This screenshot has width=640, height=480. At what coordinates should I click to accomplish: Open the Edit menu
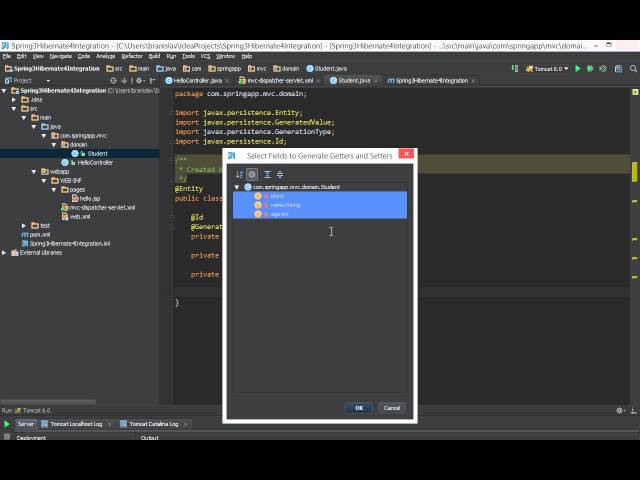tap(22, 56)
